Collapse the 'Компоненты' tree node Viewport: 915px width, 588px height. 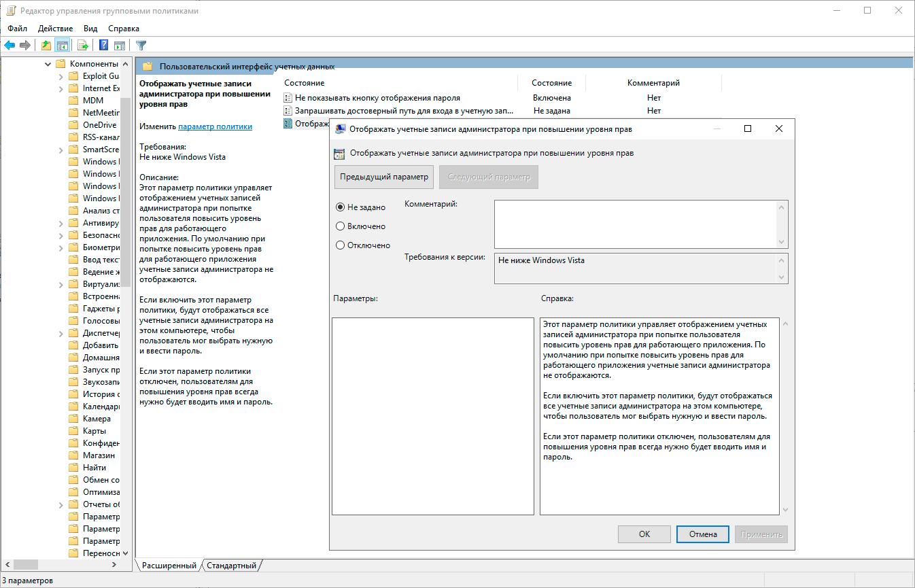click(x=48, y=64)
